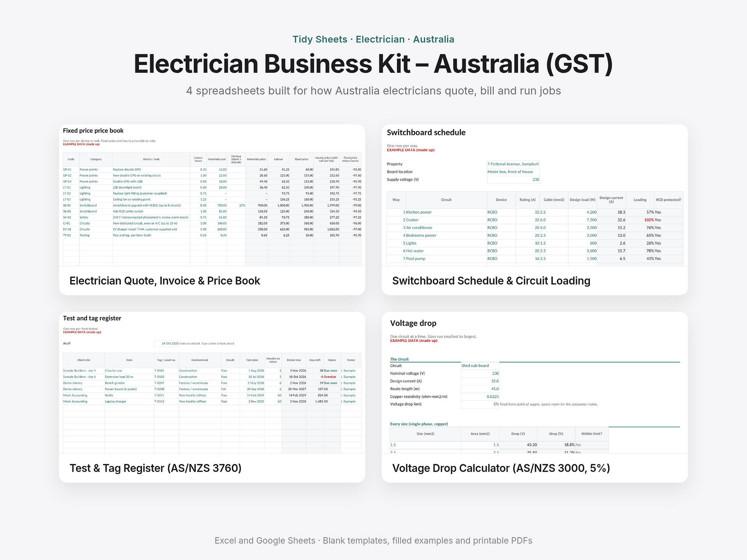
Task: Select the '7 Fictional Avenue' property cell
Action: click(x=513, y=164)
